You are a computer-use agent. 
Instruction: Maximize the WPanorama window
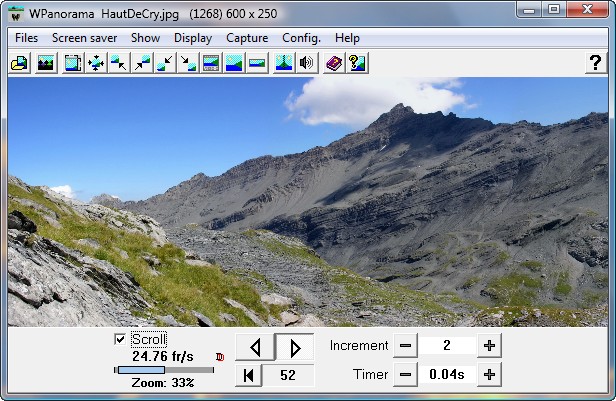554,9
